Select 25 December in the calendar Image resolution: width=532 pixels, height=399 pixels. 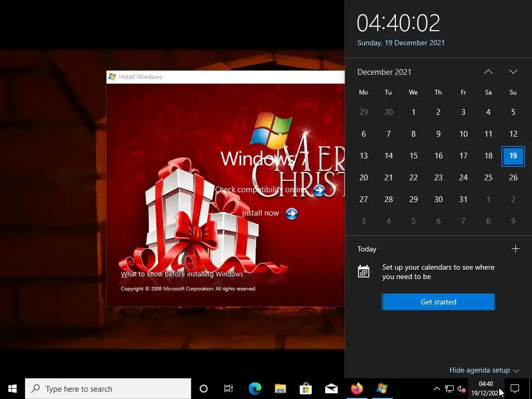(x=488, y=178)
